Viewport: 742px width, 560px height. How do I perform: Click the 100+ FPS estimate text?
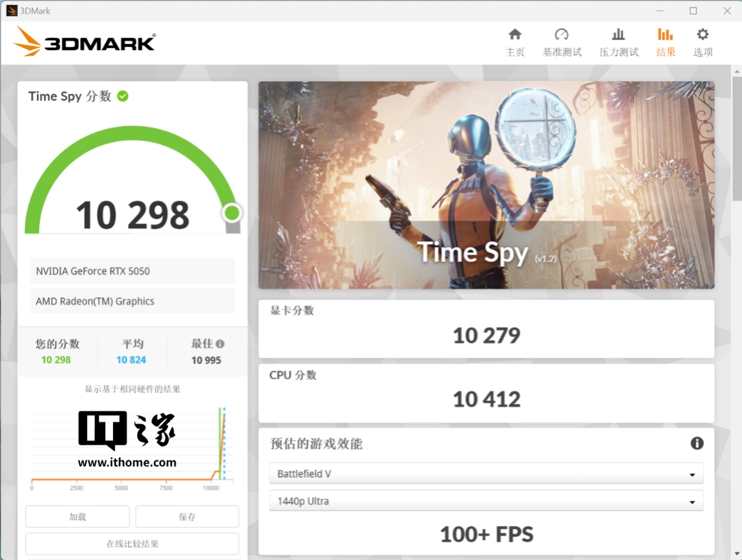pyautogui.click(x=486, y=534)
